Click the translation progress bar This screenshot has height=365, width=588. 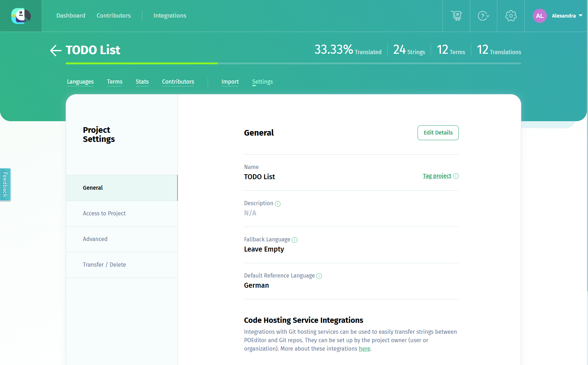tap(293, 63)
